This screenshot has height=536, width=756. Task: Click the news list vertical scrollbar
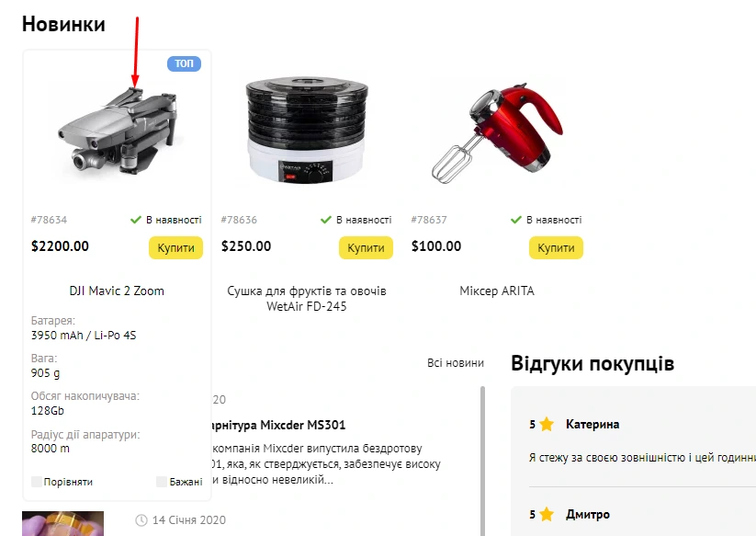point(482,461)
